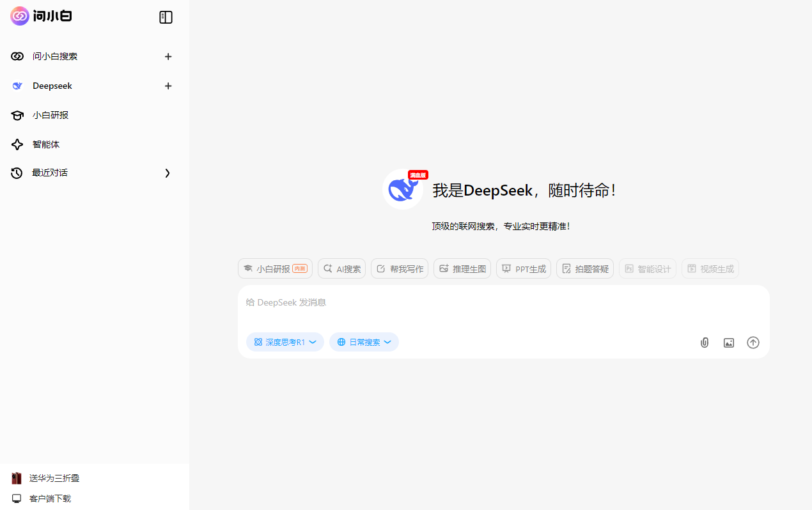Select the 拍题答疑 question-answering tool
This screenshot has height=510, width=812.
pyautogui.click(x=584, y=268)
